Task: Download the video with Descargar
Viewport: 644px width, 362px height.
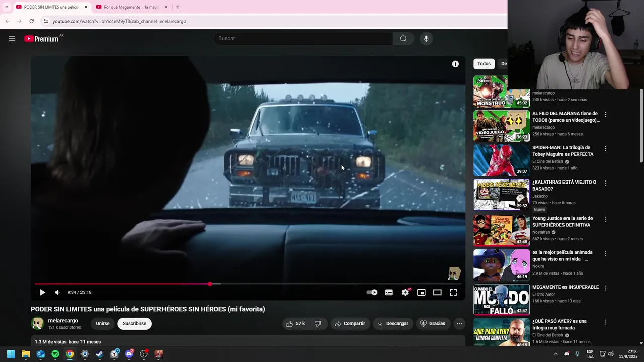Action: [392, 324]
